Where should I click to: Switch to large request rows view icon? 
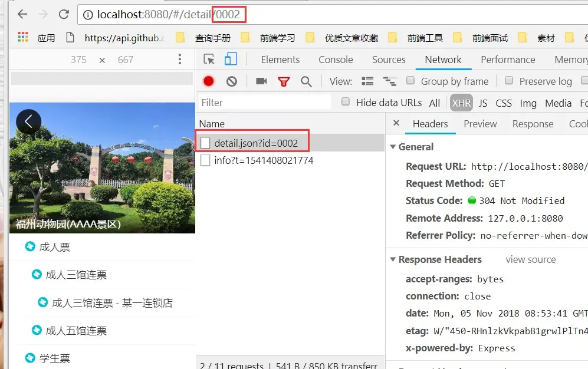(367, 81)
